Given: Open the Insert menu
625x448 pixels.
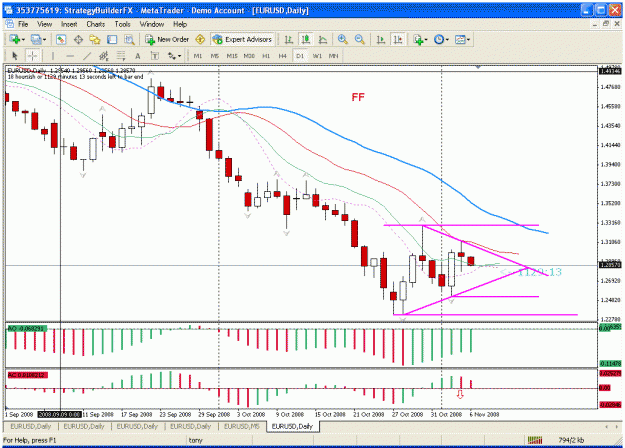Looking at the screenshot, I should pos(69,24).
